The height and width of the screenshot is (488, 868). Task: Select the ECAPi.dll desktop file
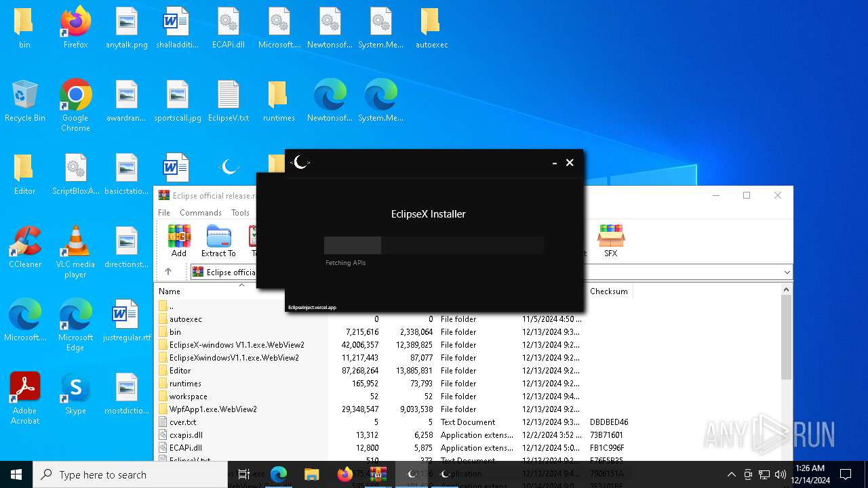coord(228,28)
